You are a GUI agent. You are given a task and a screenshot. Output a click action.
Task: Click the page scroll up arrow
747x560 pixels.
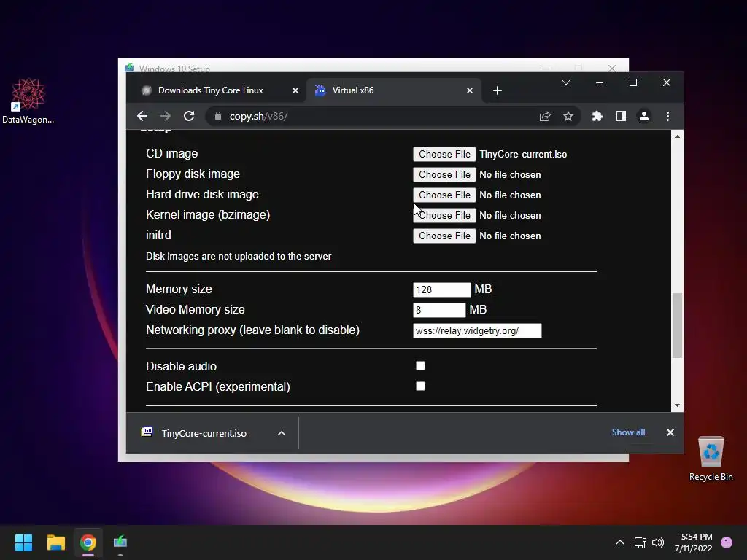point(677,136)
